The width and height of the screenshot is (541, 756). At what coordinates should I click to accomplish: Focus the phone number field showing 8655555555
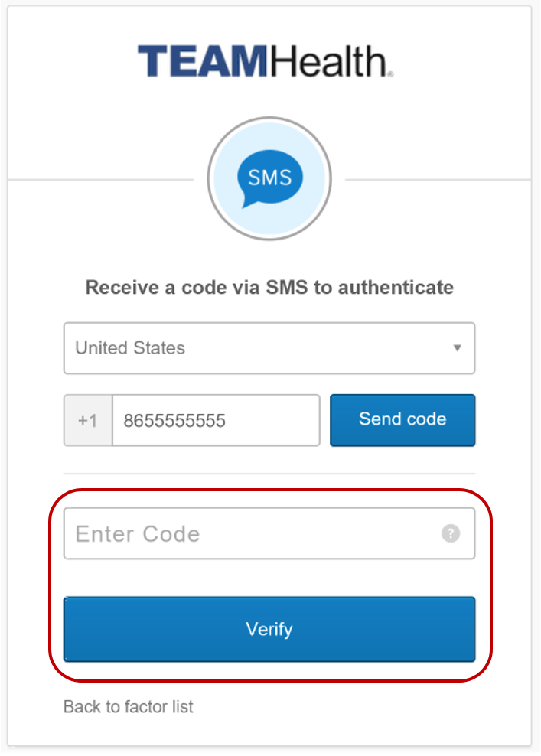(x=216, y=420)
